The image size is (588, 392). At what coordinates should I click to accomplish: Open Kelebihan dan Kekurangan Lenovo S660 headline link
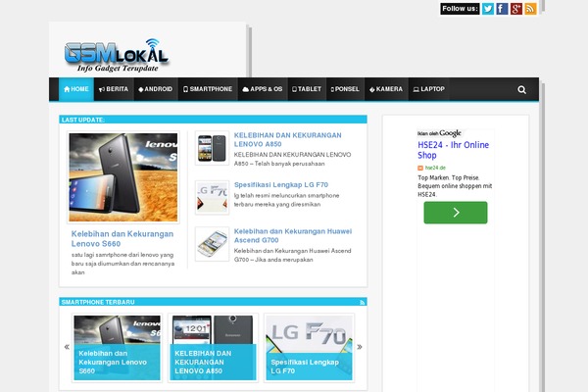point(122,238)
